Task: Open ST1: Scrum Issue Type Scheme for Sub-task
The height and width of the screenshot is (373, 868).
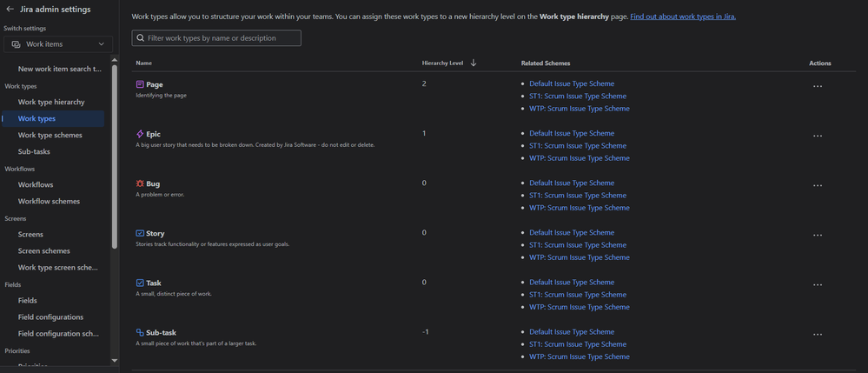Action: tap(578, 344)
